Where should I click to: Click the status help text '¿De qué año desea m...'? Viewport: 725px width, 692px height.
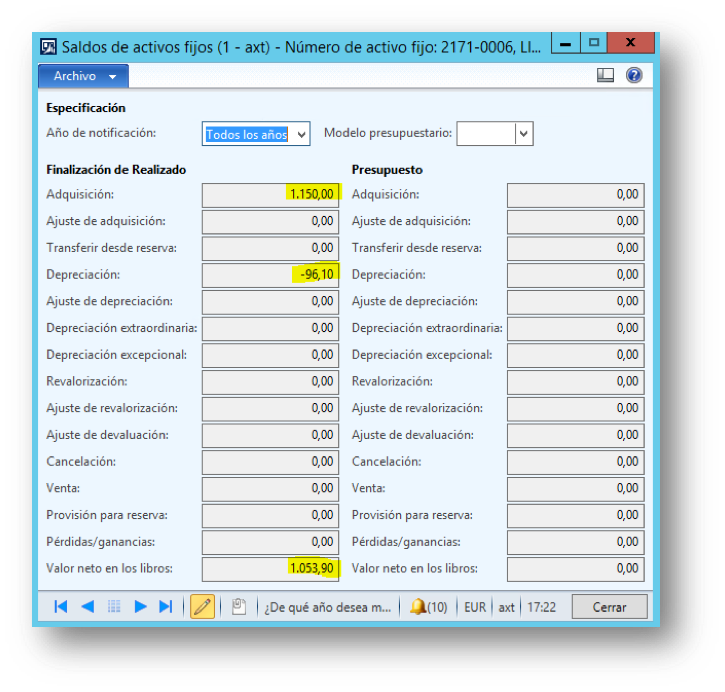click(328, 607)
